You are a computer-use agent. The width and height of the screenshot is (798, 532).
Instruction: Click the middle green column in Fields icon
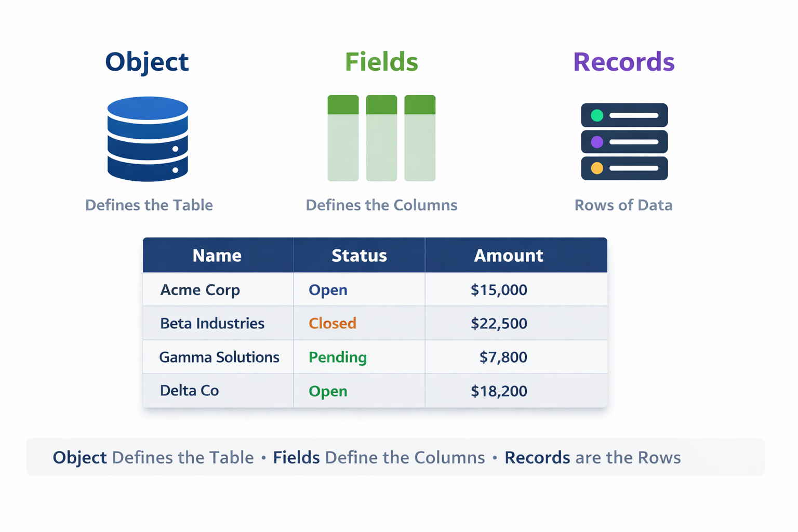pyautogui.click(x=381, y=138)
